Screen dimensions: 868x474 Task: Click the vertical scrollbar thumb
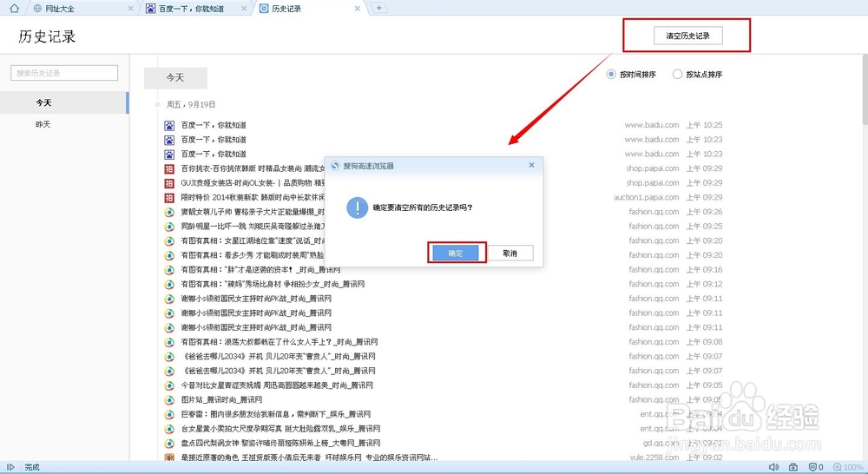865,89
